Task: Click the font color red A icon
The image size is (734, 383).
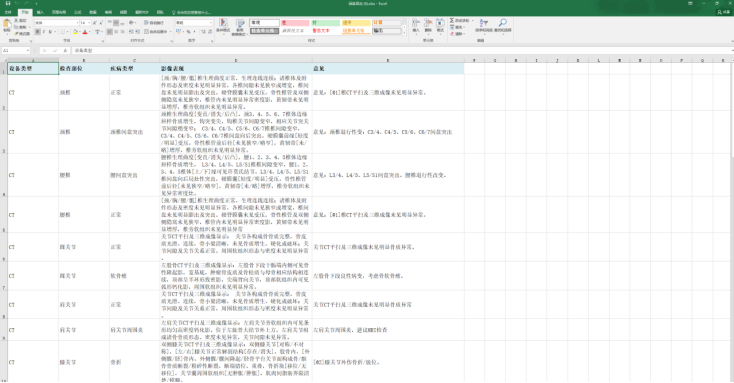Action: (85, 32)
